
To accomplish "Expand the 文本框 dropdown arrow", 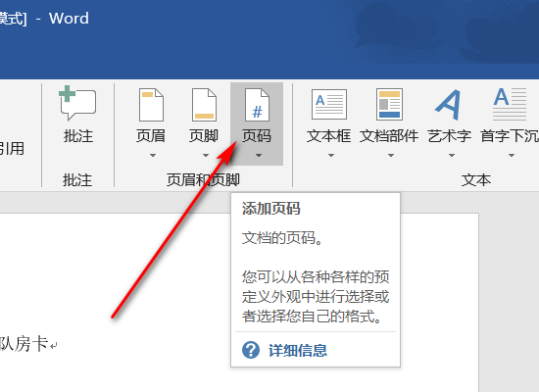I will click(x=330, y=156).
